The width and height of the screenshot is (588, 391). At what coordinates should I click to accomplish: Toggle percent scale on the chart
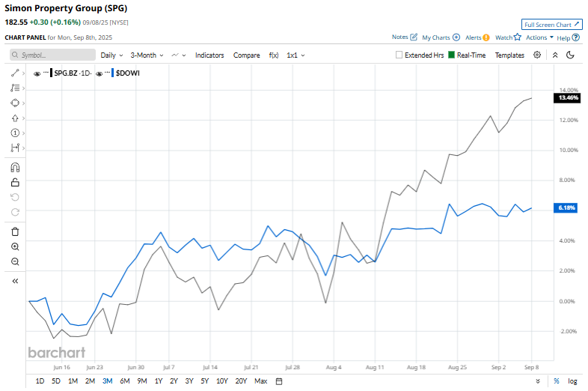pyautogui.click(x=556, y=381)
